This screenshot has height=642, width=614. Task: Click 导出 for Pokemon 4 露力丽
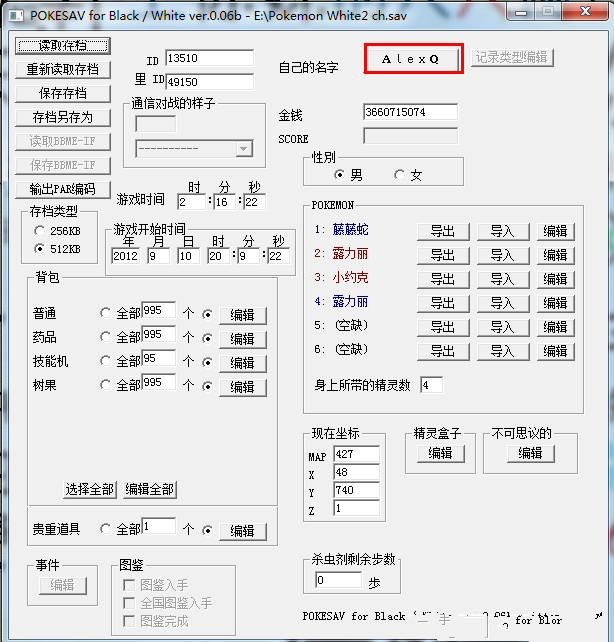click(443, 303)
